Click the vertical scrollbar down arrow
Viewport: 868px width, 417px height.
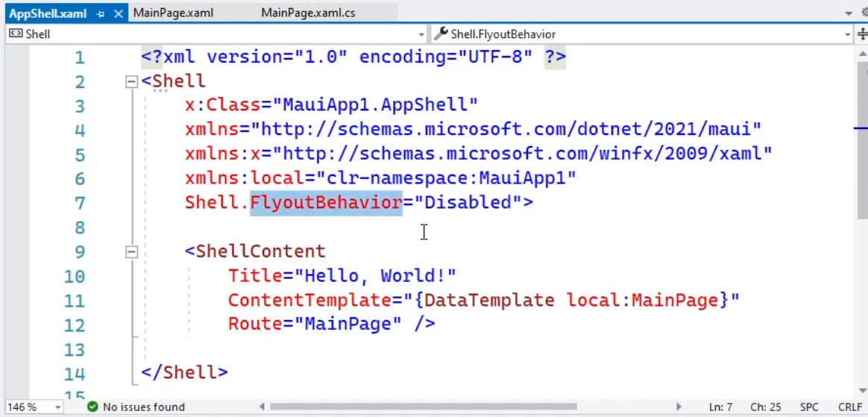[863, 391]
